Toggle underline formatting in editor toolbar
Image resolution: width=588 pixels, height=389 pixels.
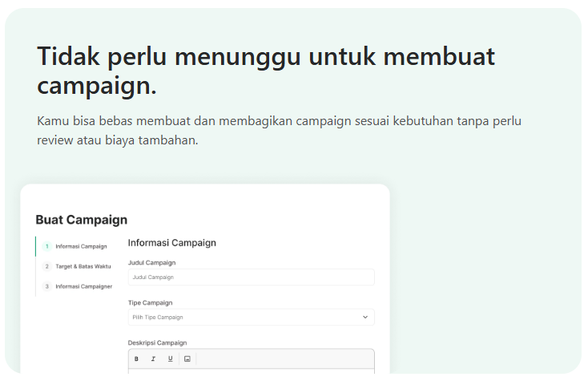point(171,359)
